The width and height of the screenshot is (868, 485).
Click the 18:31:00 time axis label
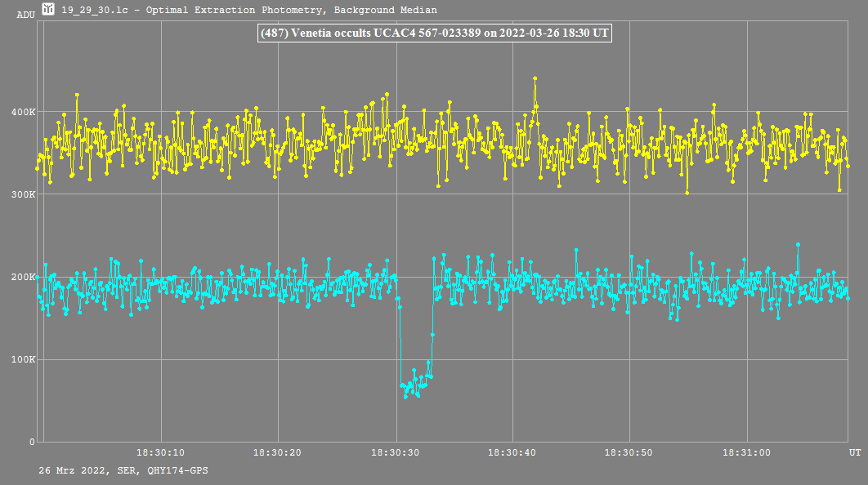[x=748, y=452]
